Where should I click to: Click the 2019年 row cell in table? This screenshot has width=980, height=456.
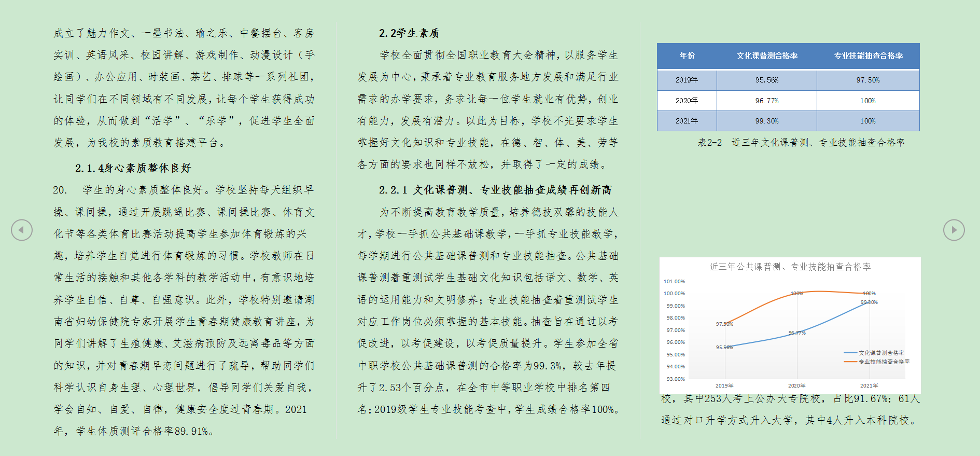click(x=687, y=80)
